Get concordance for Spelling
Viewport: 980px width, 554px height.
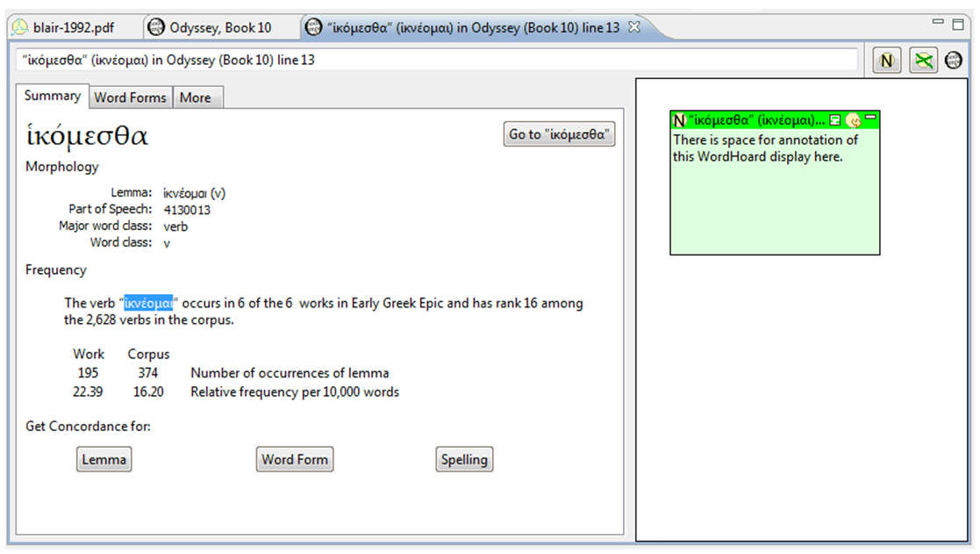[x=464, y=459]
